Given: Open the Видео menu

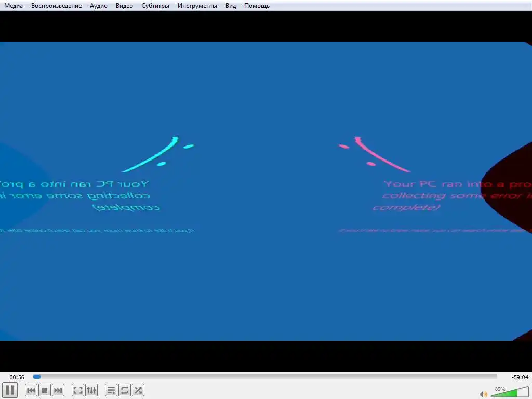Looking at the screenshot, I should click(124, 6).
